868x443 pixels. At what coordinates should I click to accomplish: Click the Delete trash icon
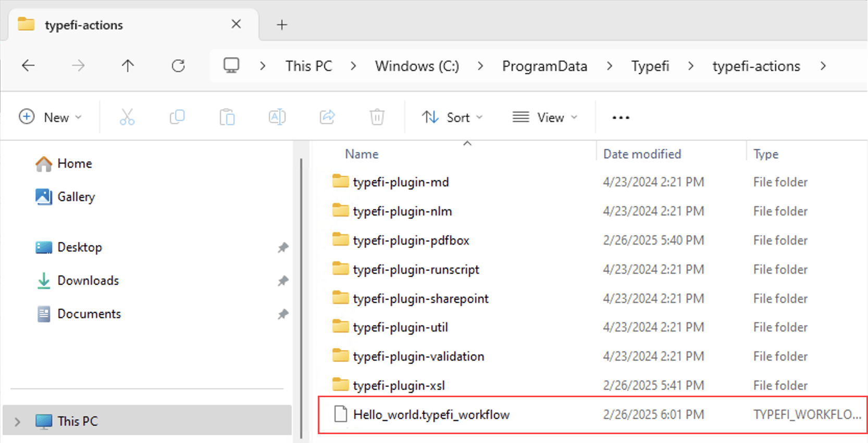coord(377,117)
